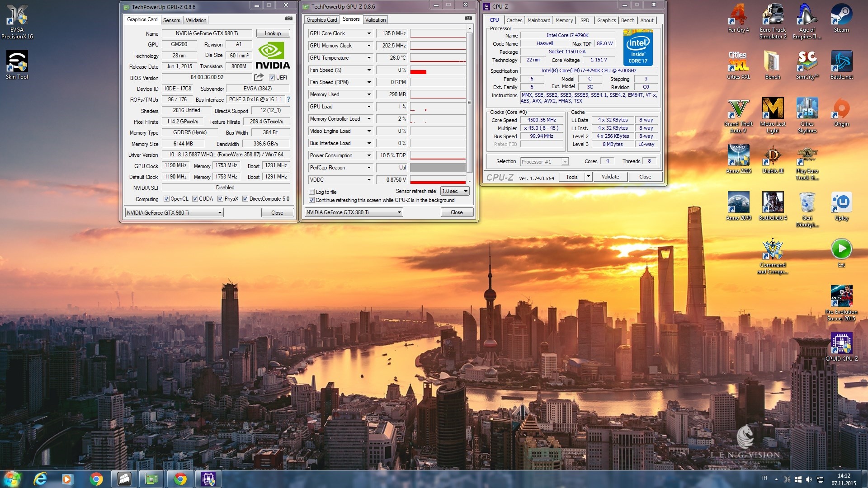Image resolution: width=868 pixels, height=488 pixels.
Task: Launch the Uplay desktop icon
Action: [841, 206]
